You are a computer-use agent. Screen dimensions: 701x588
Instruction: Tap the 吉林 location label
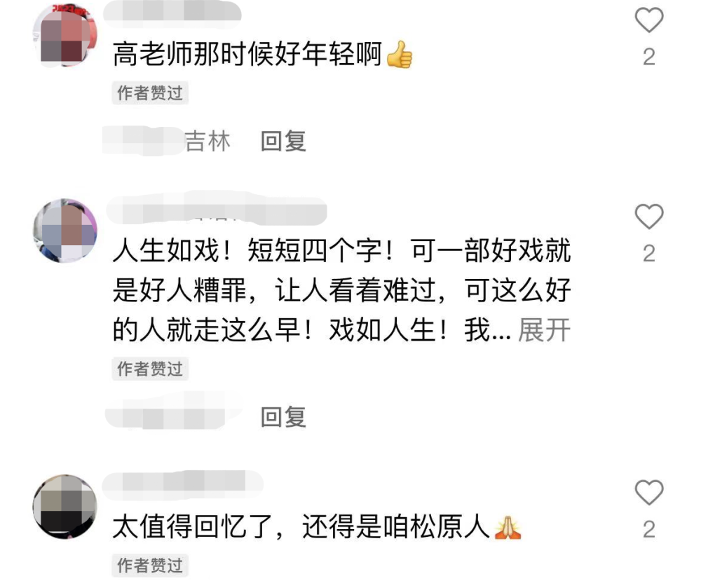pyautogui.click(x=207, y=141)
